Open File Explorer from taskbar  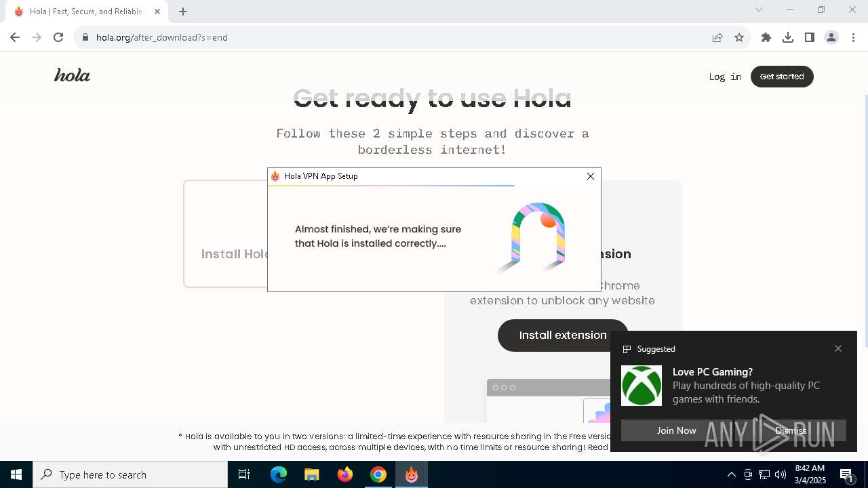(x=312, y=474)
